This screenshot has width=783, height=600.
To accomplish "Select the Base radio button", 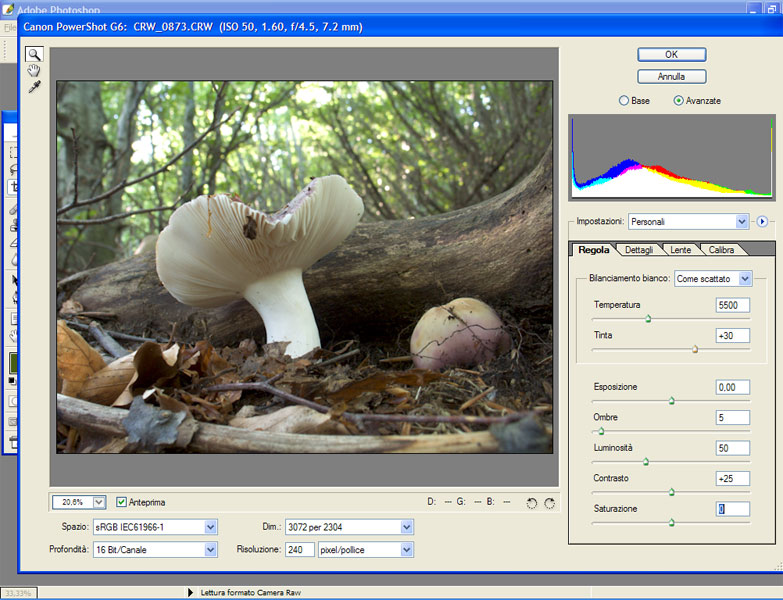I will pyautogui.click(x=625, y=101).
